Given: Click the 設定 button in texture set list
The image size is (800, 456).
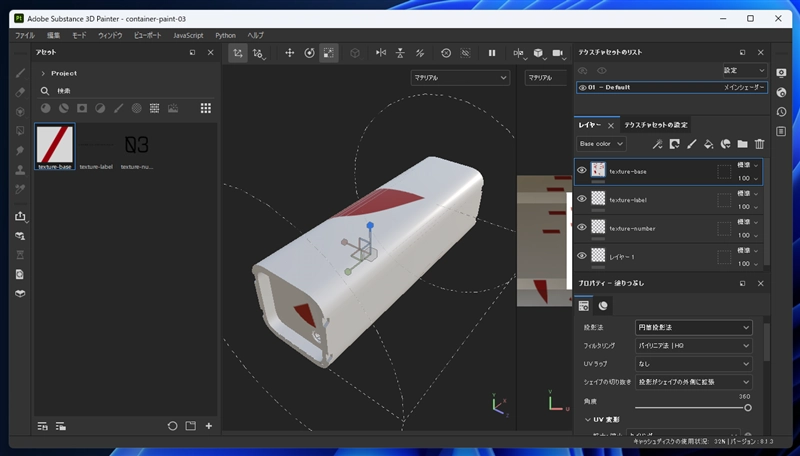Looking at the screenshot, I should click(x=744, y=70).
